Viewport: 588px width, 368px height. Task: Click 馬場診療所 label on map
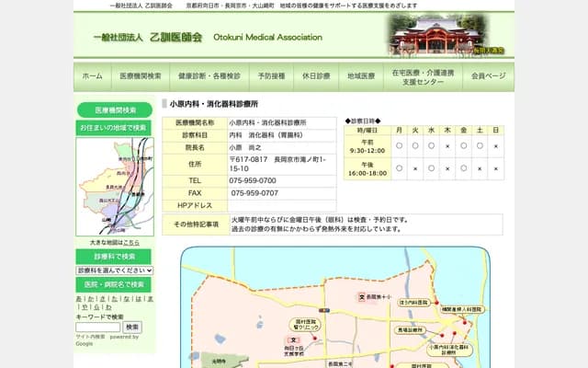(x=409, y=328)
